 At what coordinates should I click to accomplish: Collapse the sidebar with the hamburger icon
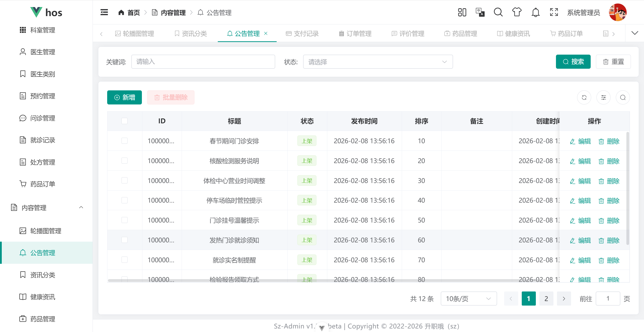104,12
